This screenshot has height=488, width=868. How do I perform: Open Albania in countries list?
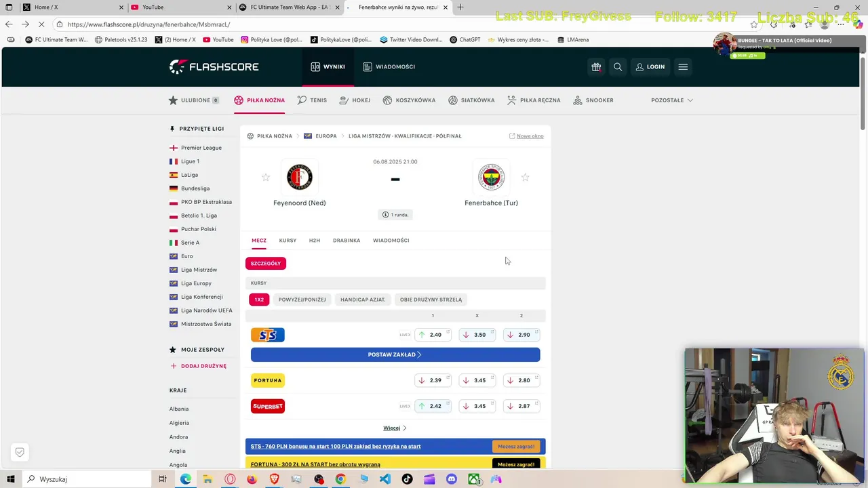pyautogui.click(x=179, y=409)
